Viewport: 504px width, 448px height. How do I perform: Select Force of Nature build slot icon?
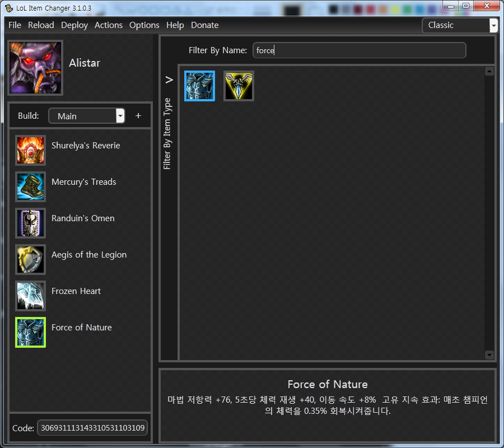[31, 332]
